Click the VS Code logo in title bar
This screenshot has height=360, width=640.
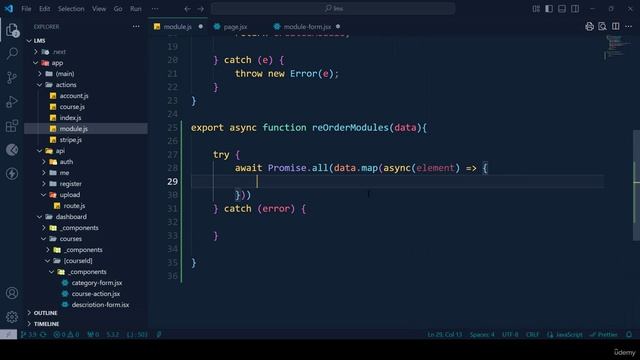click(9, 9)
